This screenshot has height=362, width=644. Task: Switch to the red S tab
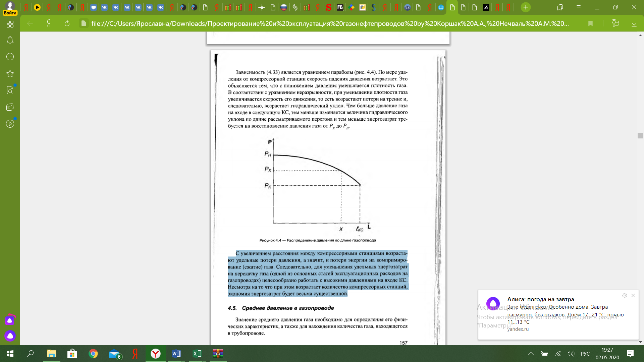tap(329, 7)
